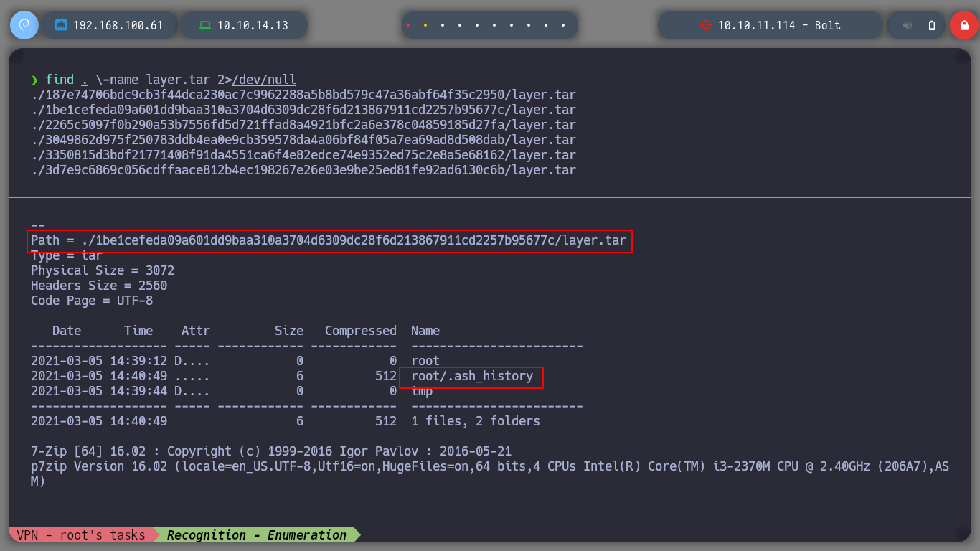
Task: Open the Debian swirl launcher icon
Action: click(x=24, y=25)
